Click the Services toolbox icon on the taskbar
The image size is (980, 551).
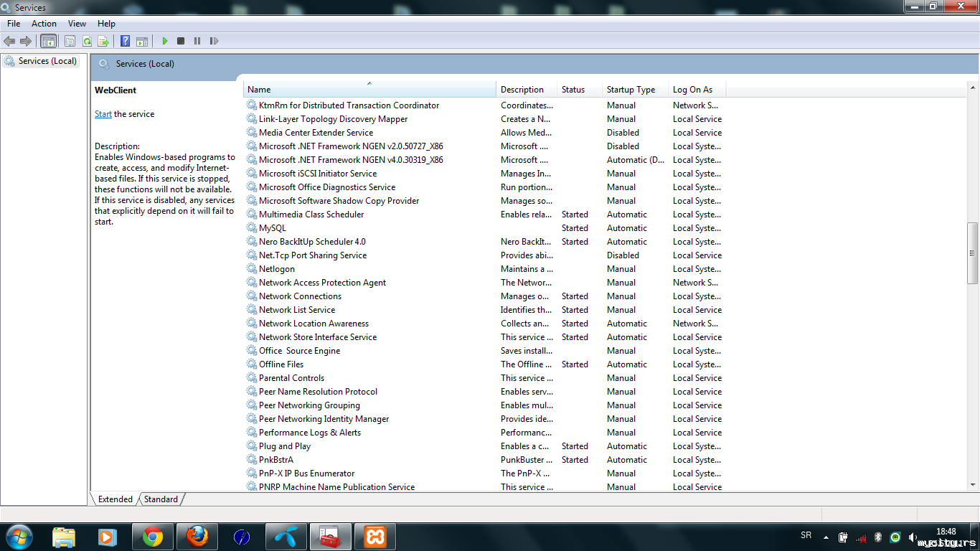330,537
